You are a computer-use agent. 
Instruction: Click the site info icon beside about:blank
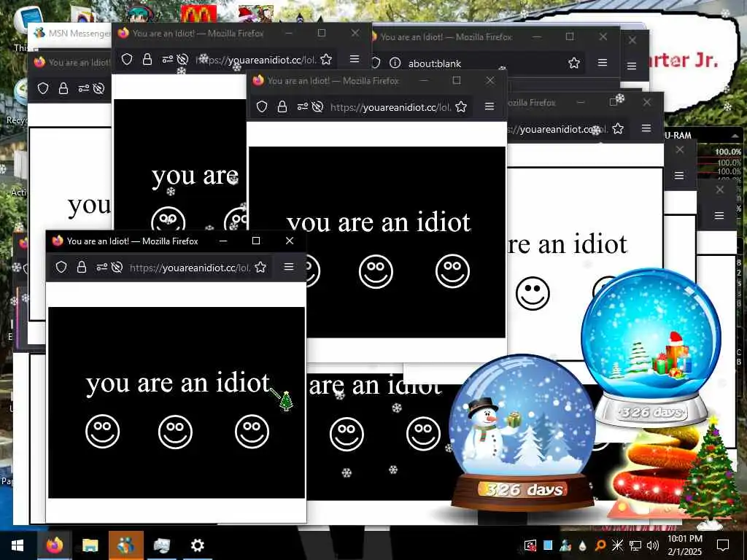pyautogui.click(x=395, y=63)
